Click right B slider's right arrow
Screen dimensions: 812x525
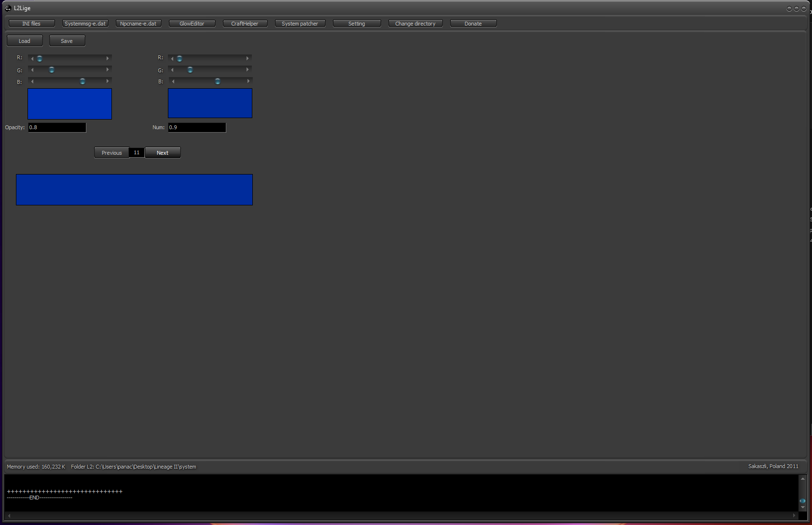pos(248,81)
